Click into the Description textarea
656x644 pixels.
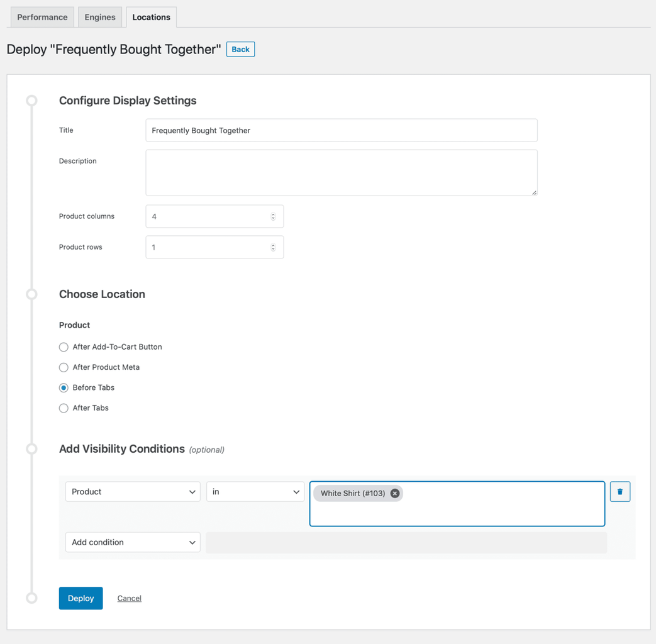pyautogui.click(x=341, y=172)
